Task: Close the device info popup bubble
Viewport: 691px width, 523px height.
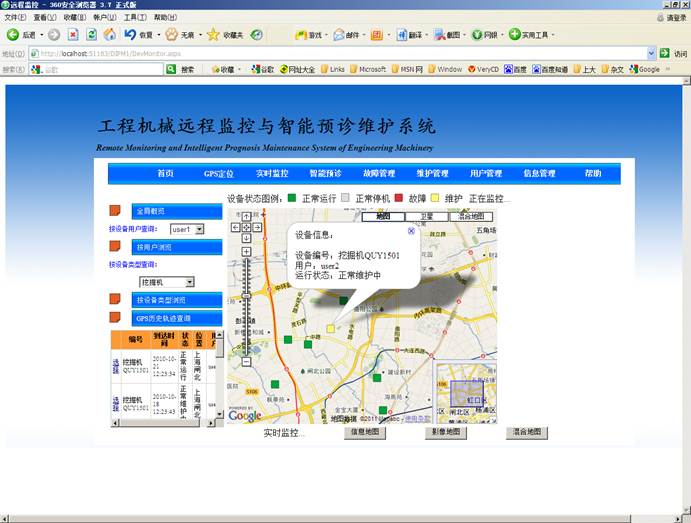Action: 411,231
